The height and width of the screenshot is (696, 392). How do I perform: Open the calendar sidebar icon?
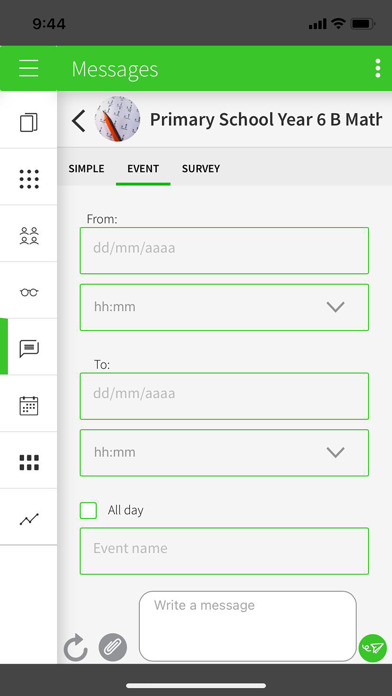pos(29,406)
